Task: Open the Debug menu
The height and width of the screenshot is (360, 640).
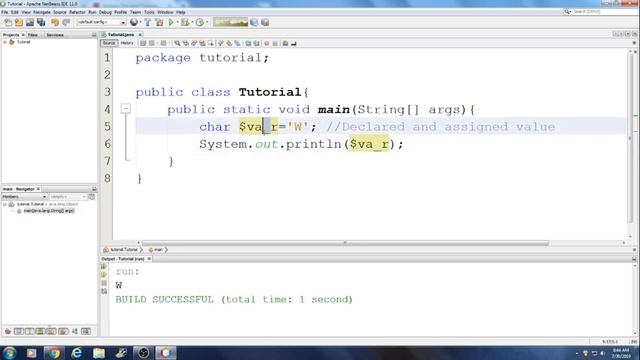Action: point(105,12)
